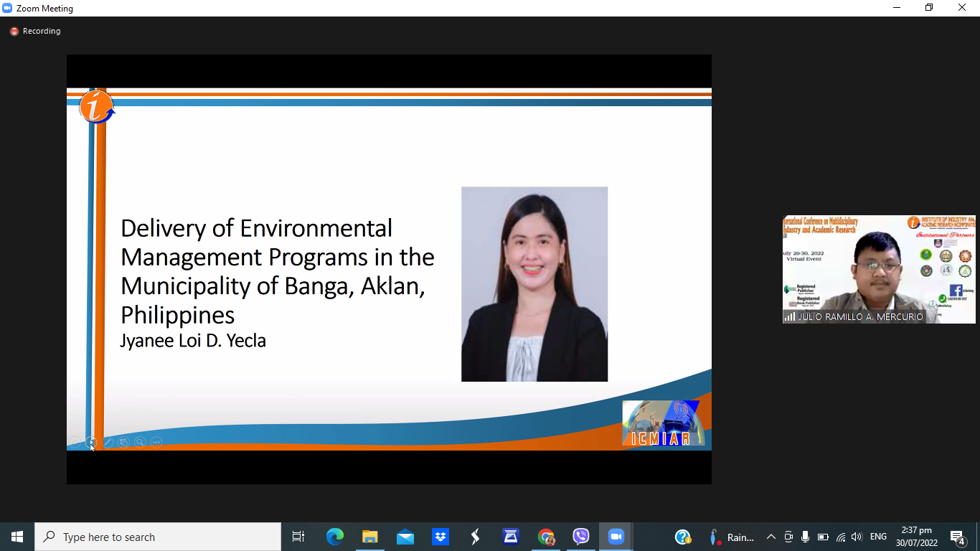The image size is (980, 551).
Task: Go to the previous slide in slideshow
Action: [75, 442]
